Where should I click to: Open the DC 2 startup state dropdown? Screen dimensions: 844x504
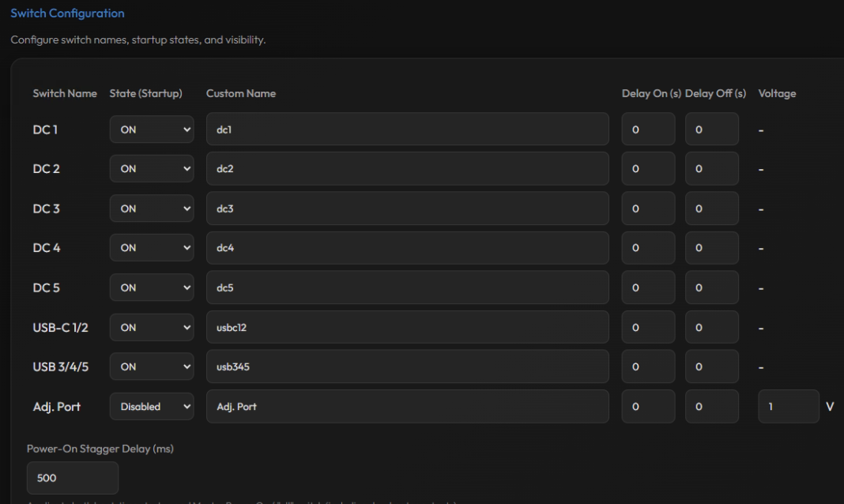coord(152,168)
